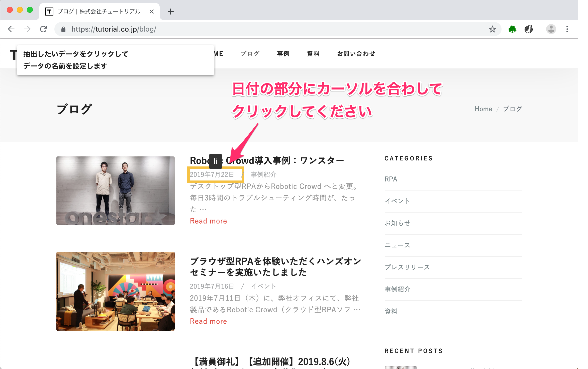Open the プレスリリース category

[x=407, y=267]
